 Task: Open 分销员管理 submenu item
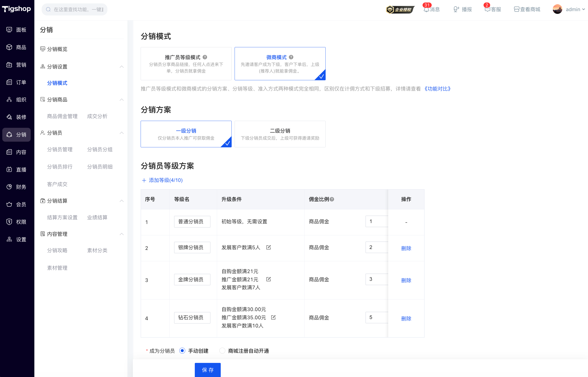point(60,149)
